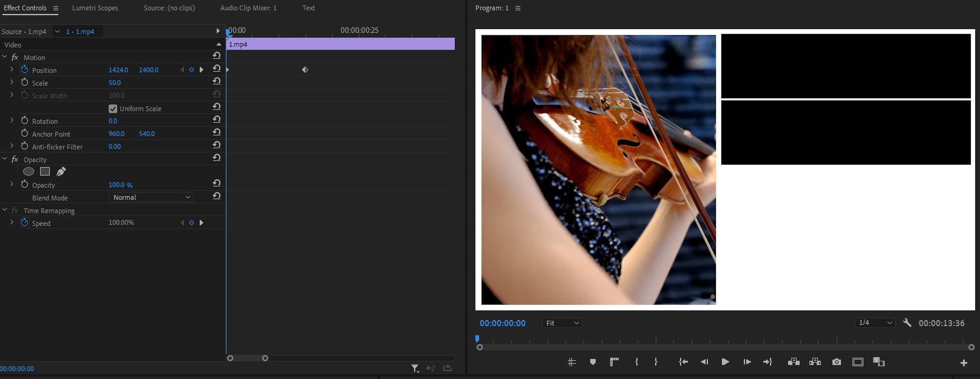Reset the Rotation parameter
The image size is (980, 379).
coord(217,119)
